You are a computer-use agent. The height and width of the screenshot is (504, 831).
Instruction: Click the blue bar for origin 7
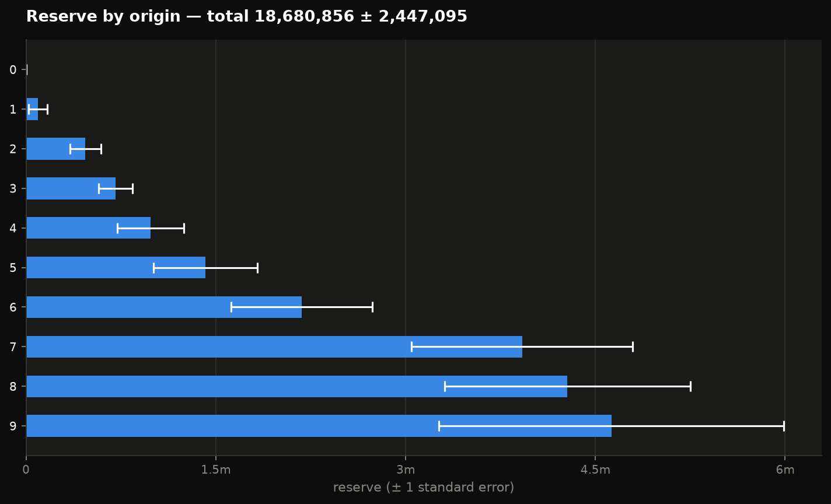click(x=274, y=346)
